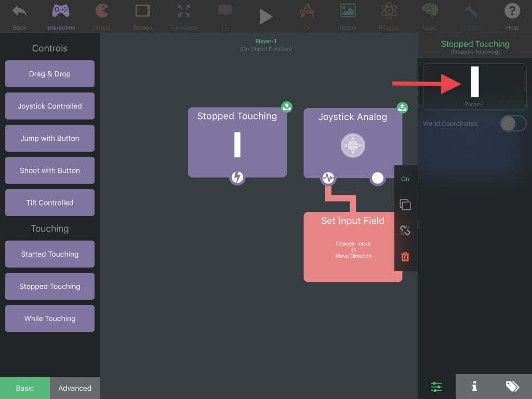Toggle the World Coordinates switch
This screenshot has height=399, width=532.
coord(513,124)
